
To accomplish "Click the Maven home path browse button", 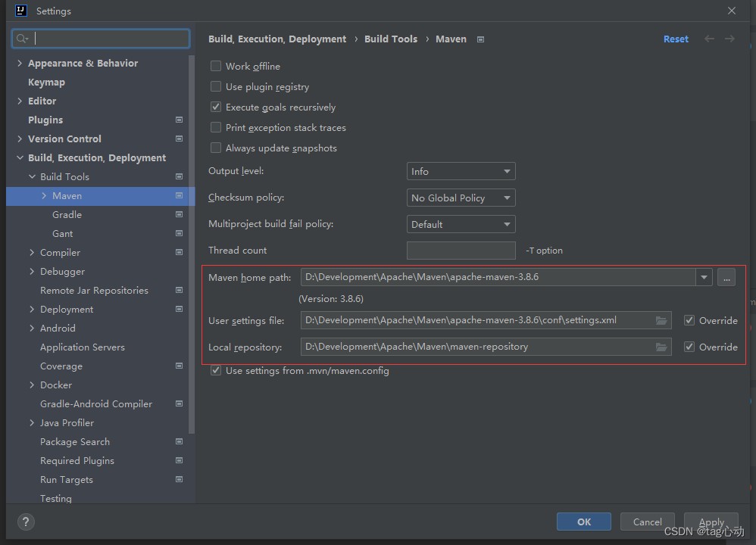I will coord(726,277).
